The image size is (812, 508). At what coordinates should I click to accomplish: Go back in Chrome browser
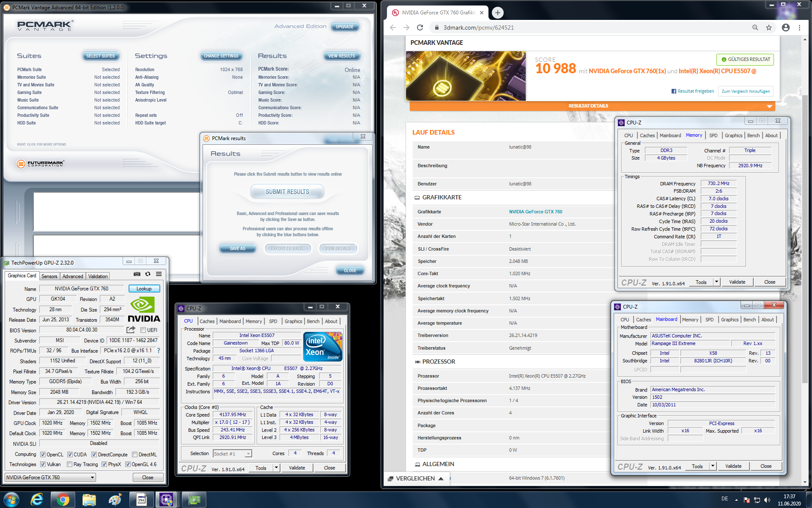point(393,28)
